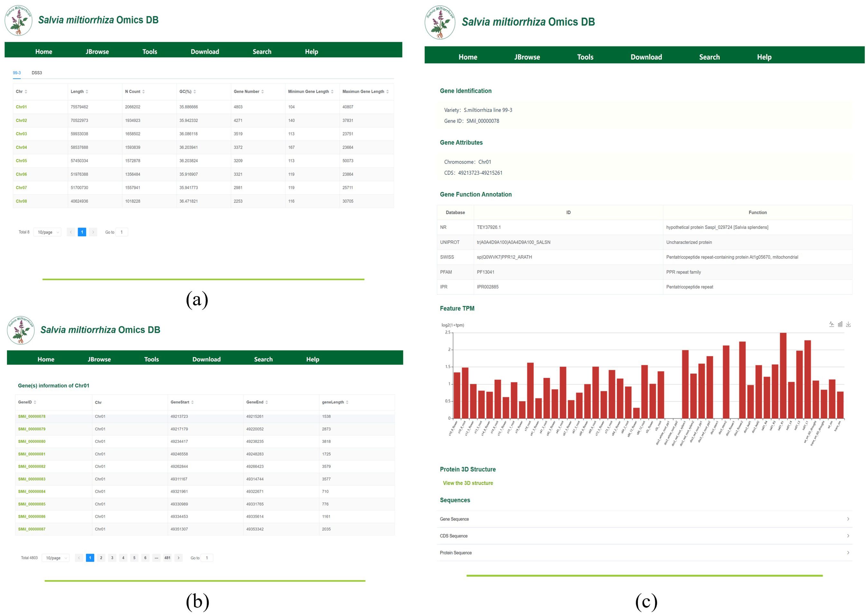The width and height of the screenshot is (868, 616).
Task: Sort chromosome table by Length
Action: 87,92
